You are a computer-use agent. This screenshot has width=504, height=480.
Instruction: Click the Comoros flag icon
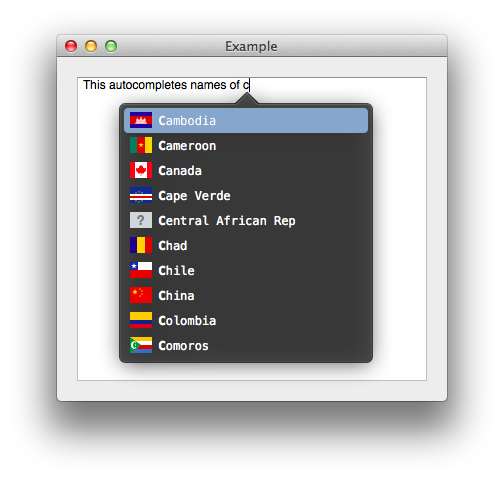141,345
